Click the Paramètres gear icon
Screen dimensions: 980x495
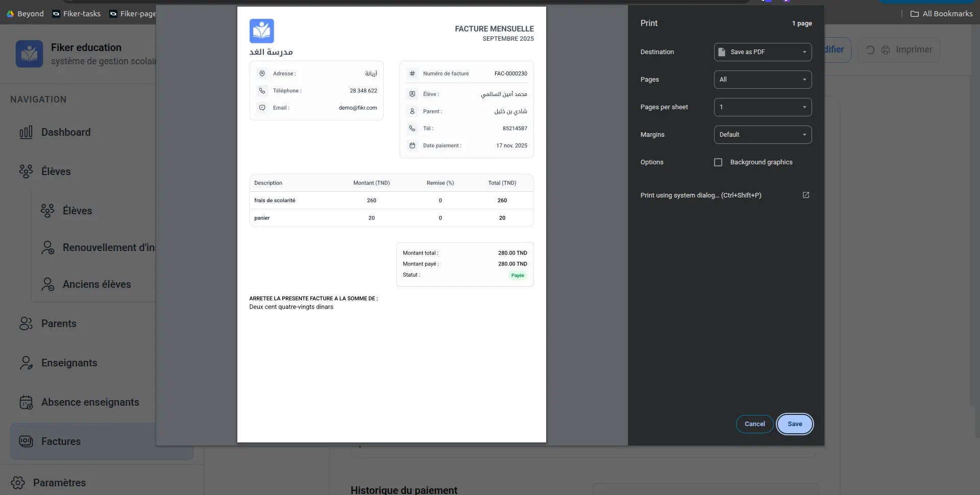(18, 483)
